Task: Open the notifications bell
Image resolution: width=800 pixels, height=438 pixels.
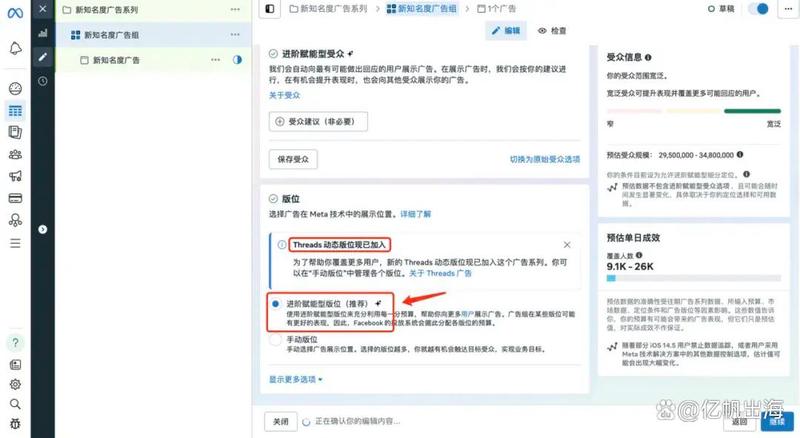Action: pyautogui.click(x=15, y=48)
